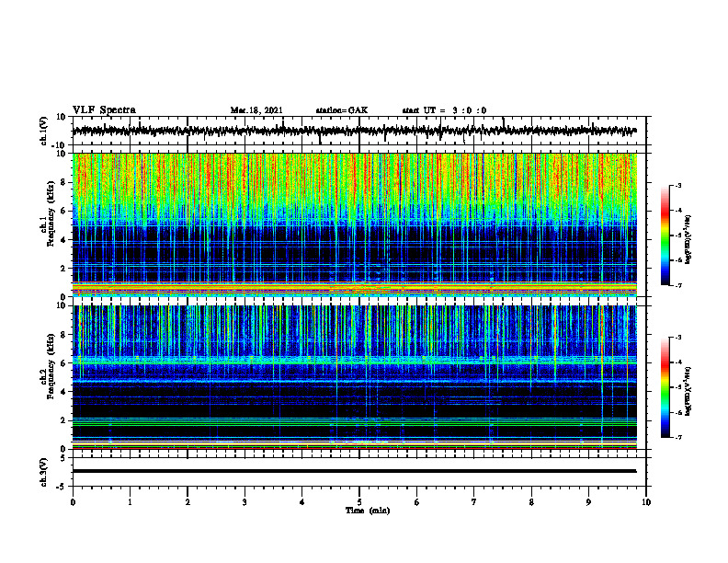The height and width of the screenshot is (563, 728).
Task: Click the "VLF Spectra" plot title
Action: pyautogui.click(x=104, y=110)
